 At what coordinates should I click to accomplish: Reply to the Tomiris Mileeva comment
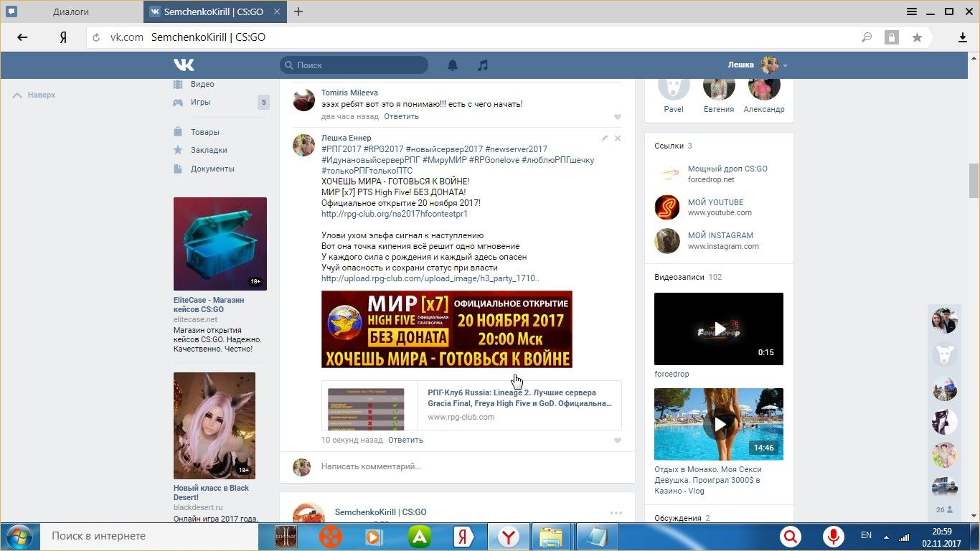[401, 116]
